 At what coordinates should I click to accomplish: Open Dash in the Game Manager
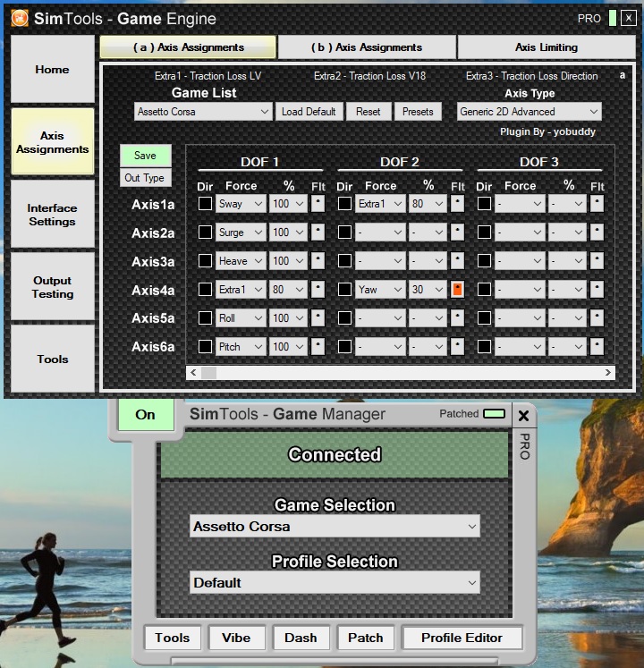click(301, 638)
